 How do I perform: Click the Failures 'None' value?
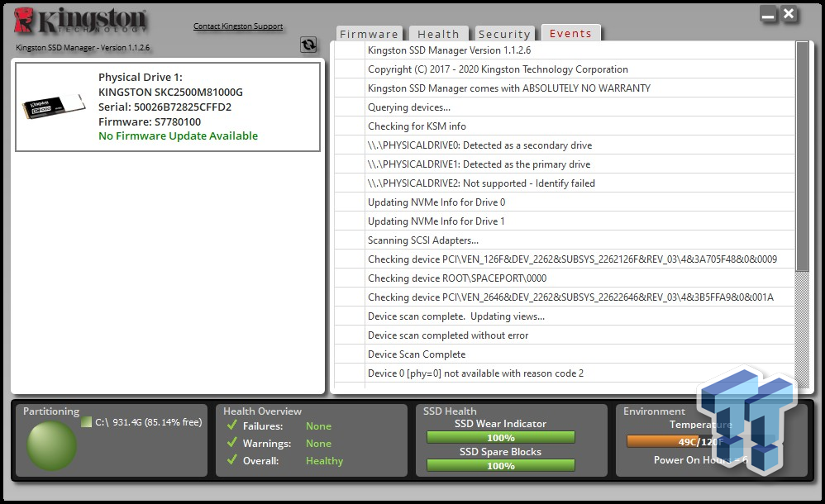point(318,426)
